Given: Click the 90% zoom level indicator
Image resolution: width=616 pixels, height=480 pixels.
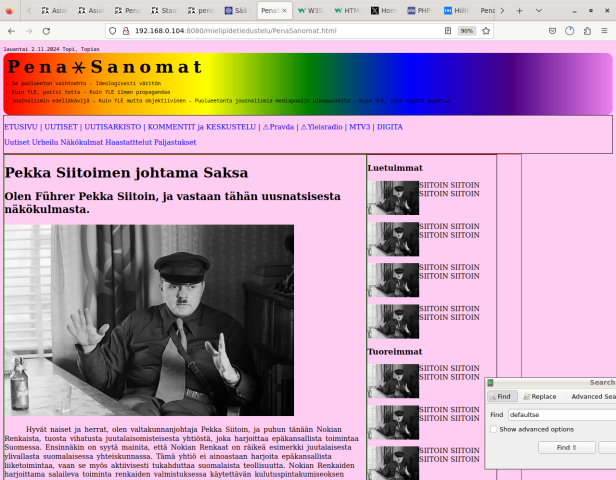Looking at the screenshot, I should tap(466, 31).
